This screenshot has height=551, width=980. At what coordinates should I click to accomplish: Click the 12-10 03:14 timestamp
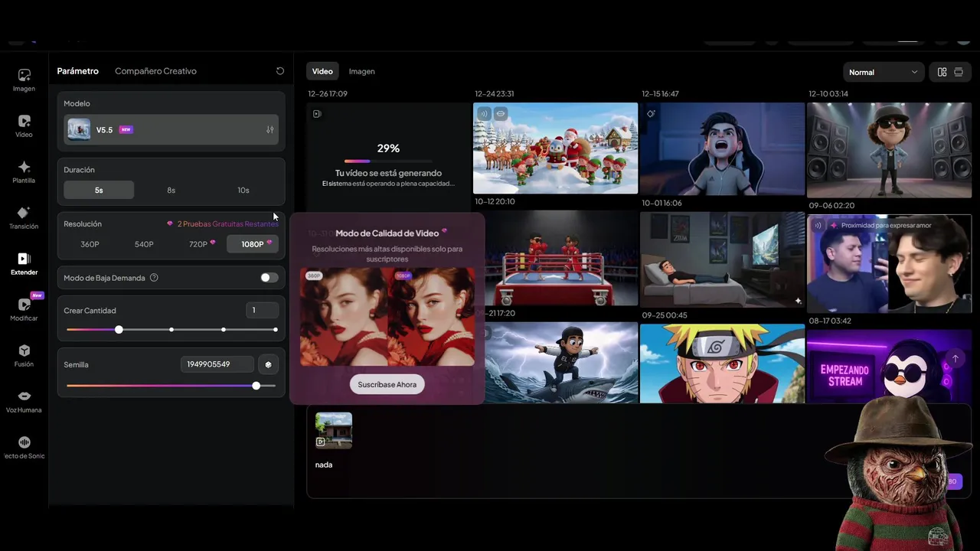point(828,94)
